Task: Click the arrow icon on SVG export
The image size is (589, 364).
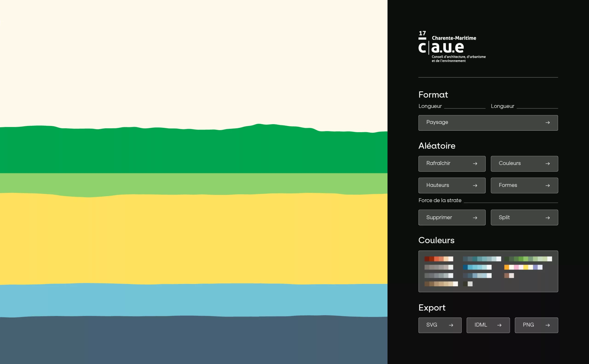Action: [x=451, y=325]
